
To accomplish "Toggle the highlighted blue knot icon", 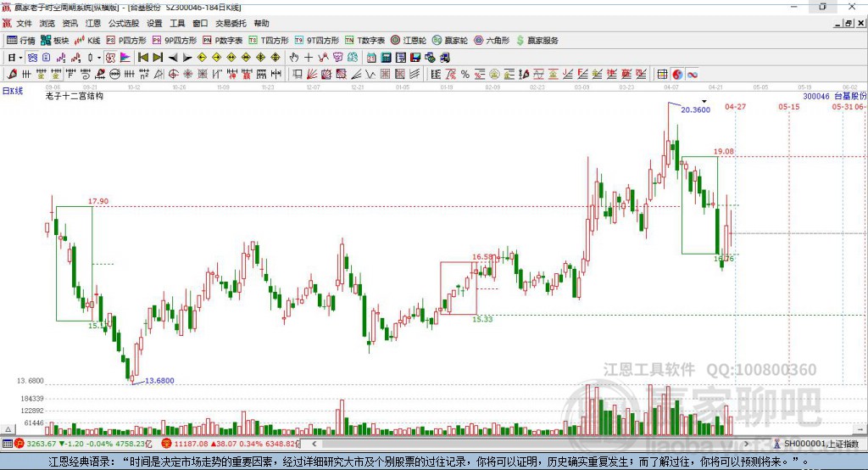I will tap(33, 58).
